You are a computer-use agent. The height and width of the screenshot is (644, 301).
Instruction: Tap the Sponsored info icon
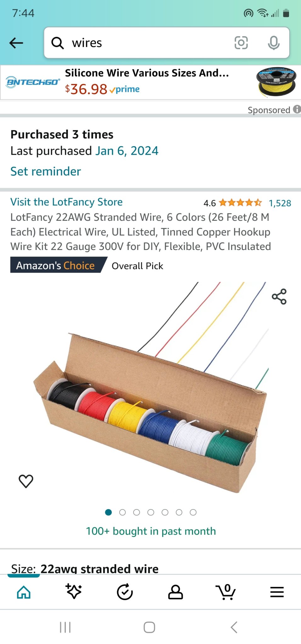coord(297,109)
